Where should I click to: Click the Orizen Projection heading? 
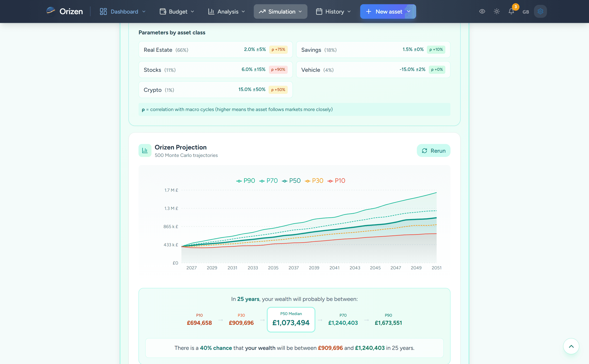pyautogui.click(x=181, y=147)
